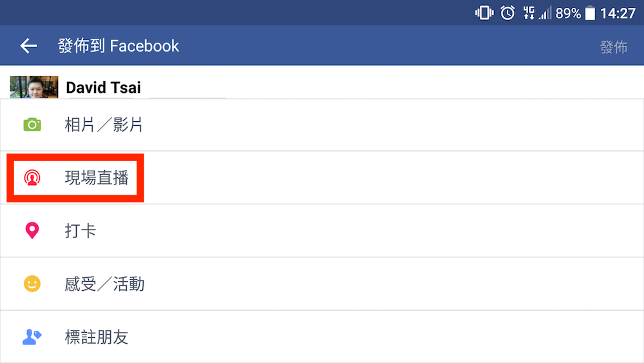644x363 pixels.
Task: Tap the yellow smiley face icon
Action: (32, 284)
